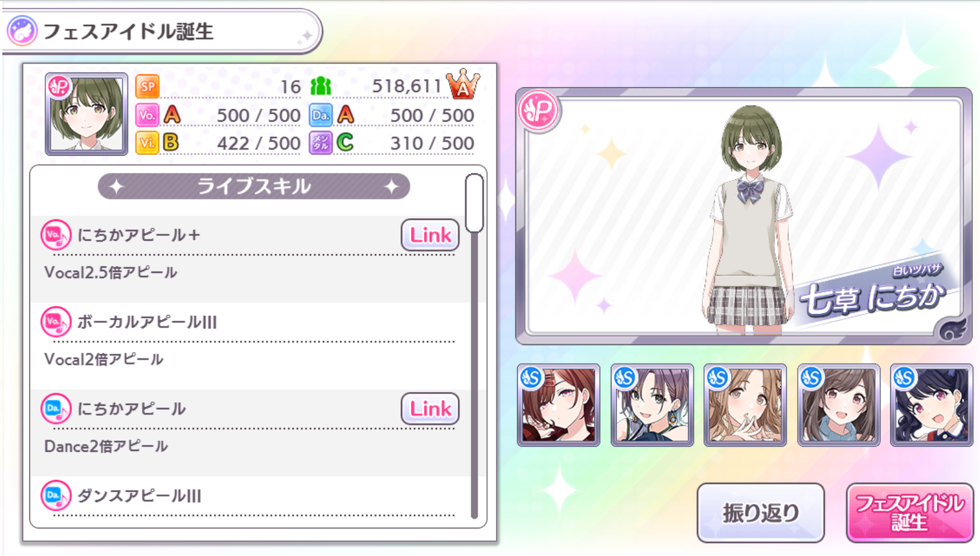Click the Mental stat icon
Image resolution: width=980 pixels, height=556 pixels.
[x=321, y=143]
